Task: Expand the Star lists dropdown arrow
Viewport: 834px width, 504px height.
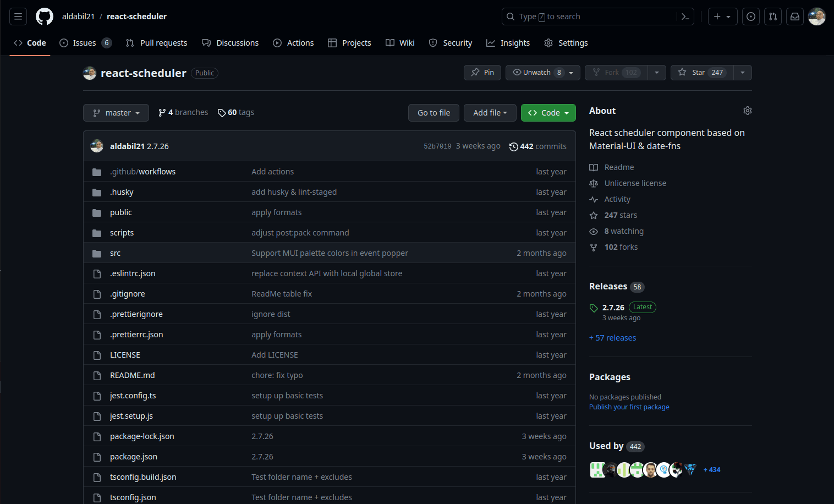Action: [x=743, y=73]
